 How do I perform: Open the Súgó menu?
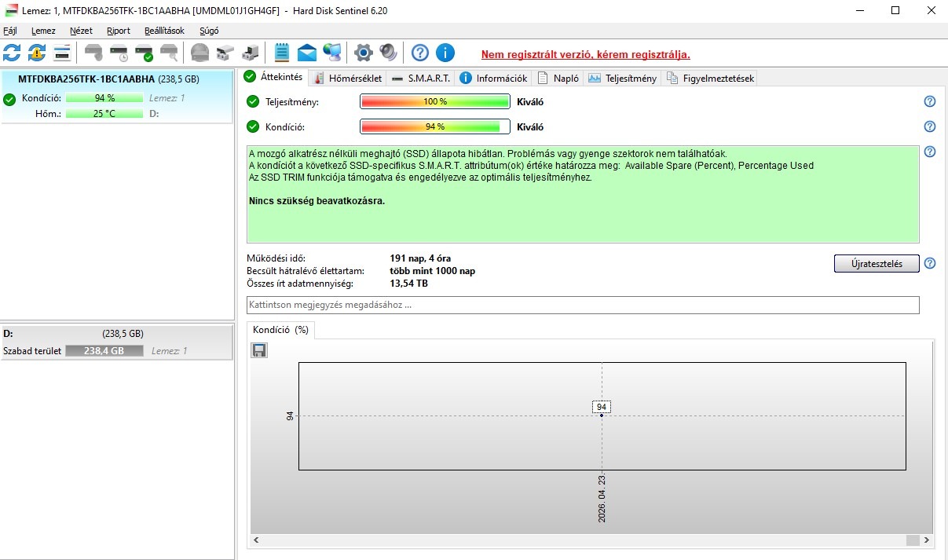tap(209, 31)
